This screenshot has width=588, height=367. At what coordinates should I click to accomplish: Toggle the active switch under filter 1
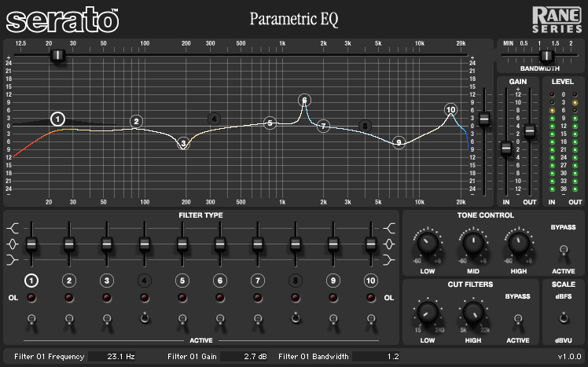pos(31,318)
